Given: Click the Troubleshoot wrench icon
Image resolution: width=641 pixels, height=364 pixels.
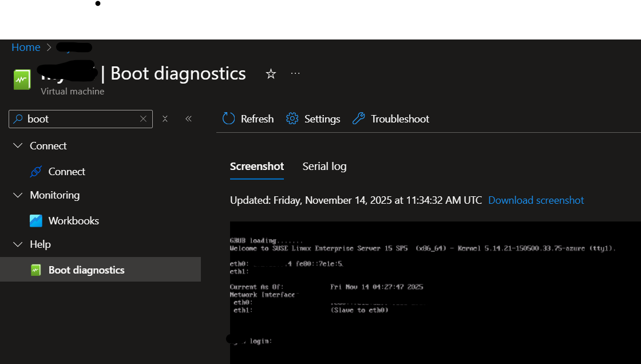Looking at the screenshot, I should [359, 118].
